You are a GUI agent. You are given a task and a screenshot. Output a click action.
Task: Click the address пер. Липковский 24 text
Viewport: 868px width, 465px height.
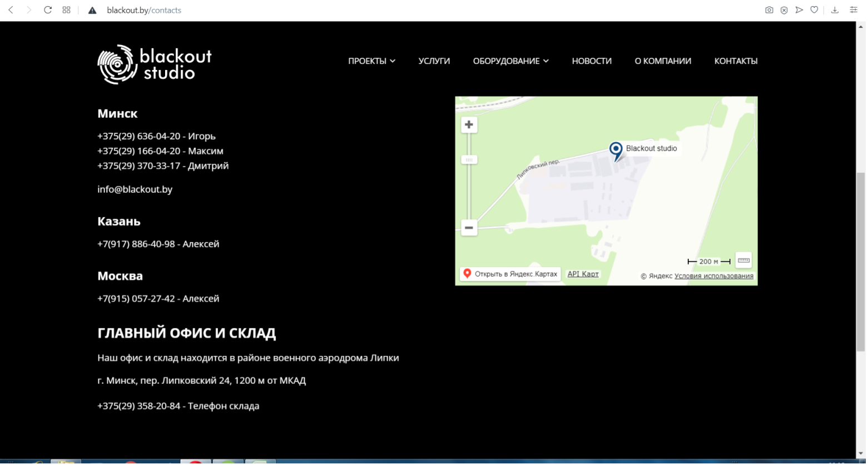(202, 381)
